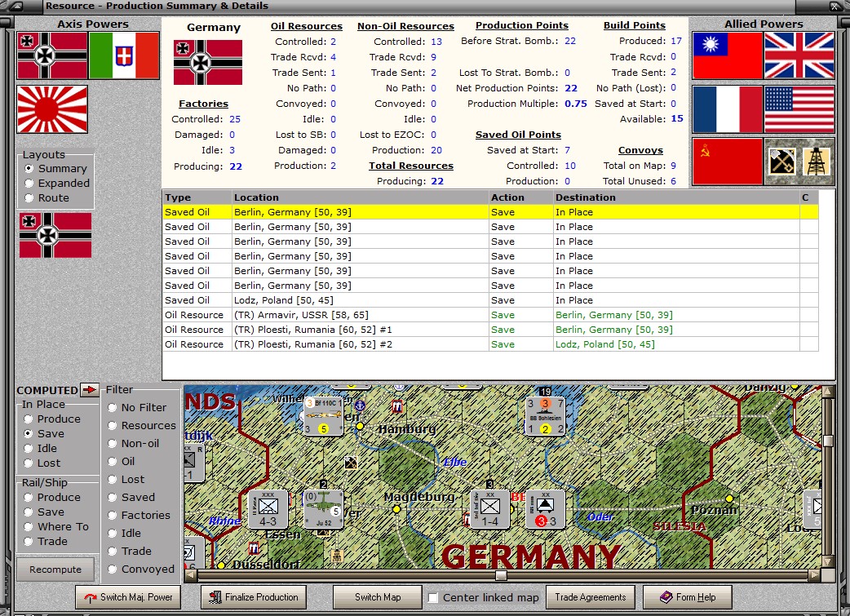Click the Ju 52 transport unit counter

324,509
